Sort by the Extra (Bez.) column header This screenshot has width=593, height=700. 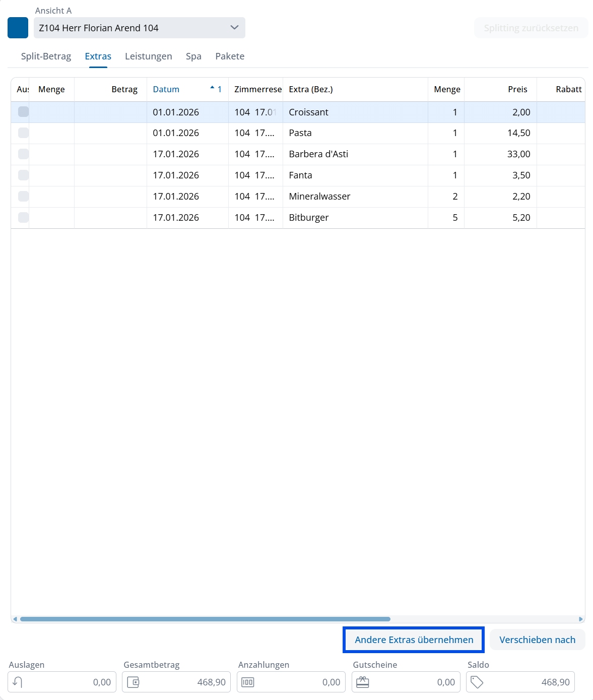tap(310, 89)
